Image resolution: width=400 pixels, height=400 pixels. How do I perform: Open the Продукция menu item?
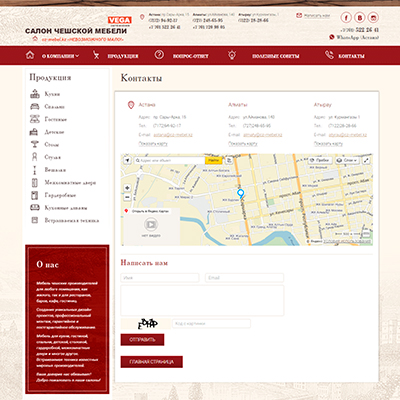(123, 56)
